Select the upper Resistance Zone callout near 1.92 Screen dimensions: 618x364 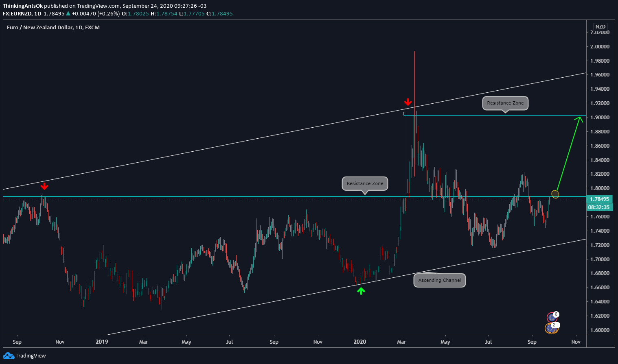(505, 103)
